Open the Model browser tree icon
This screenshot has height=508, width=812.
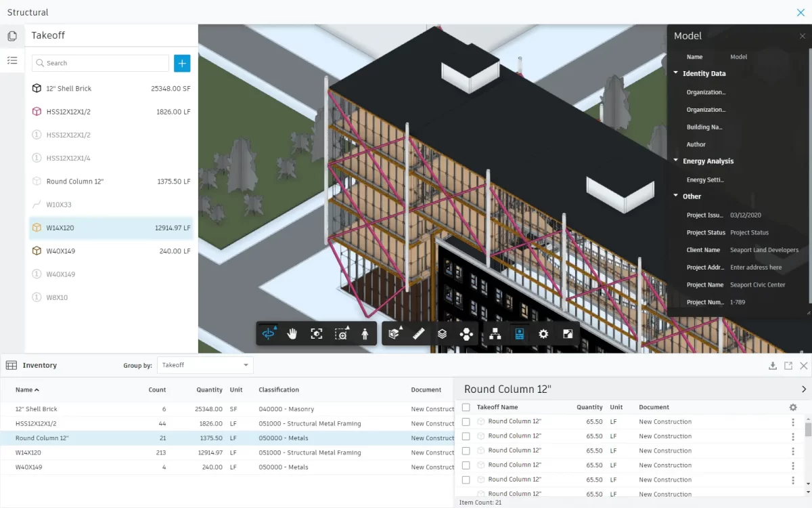[495, 333]
